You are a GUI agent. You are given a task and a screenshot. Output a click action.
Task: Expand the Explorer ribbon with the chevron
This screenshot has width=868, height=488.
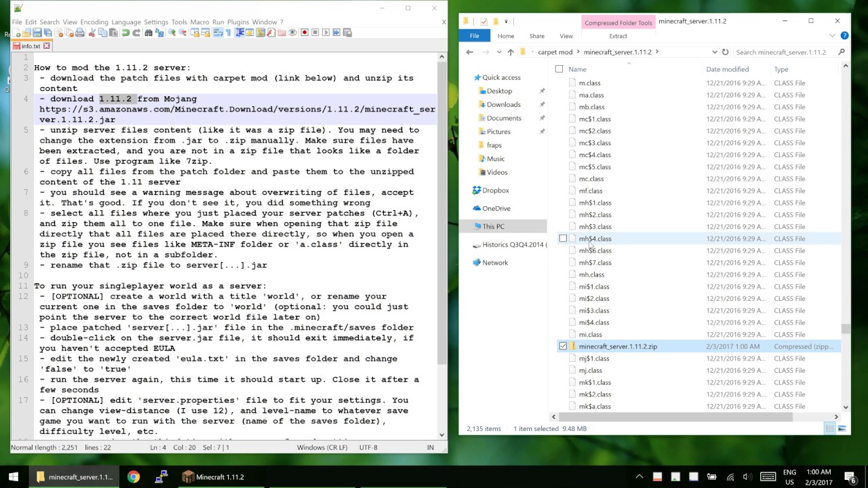pyautogui.click(x=833, y=36)
